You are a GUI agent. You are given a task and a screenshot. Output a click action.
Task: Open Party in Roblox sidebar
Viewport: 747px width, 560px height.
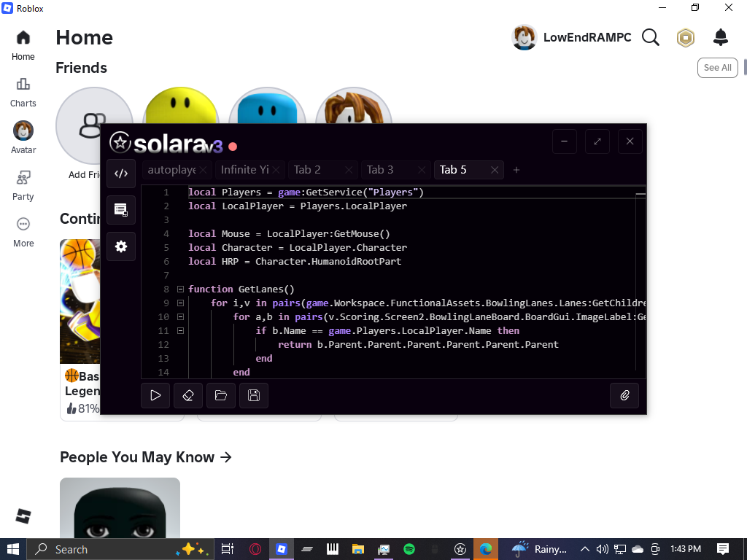tap(23, 186)
